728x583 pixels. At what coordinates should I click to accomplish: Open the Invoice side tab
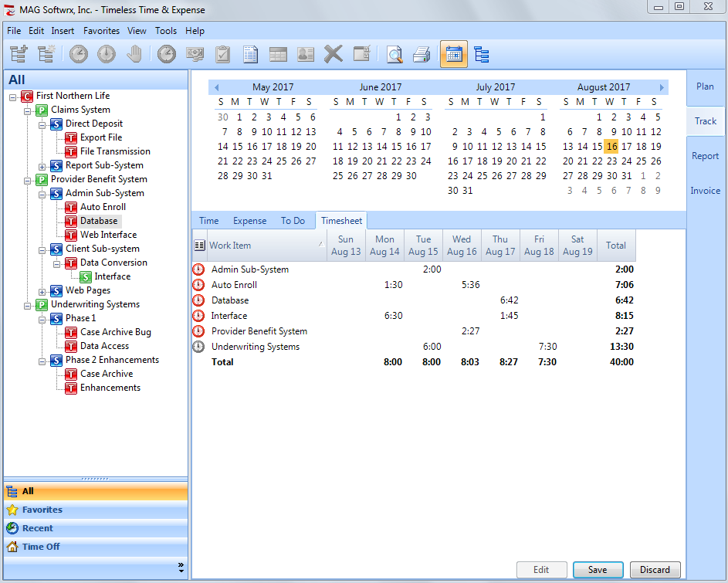705,191
